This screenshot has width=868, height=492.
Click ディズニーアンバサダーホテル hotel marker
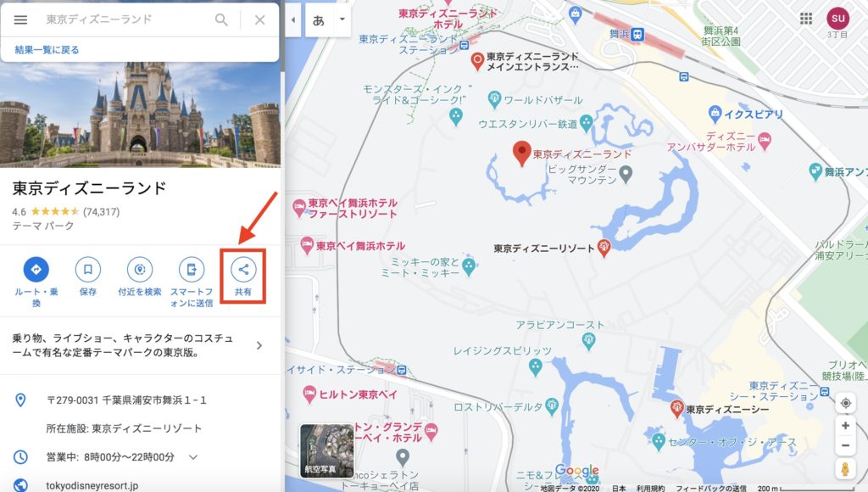(x=765, y=141)
